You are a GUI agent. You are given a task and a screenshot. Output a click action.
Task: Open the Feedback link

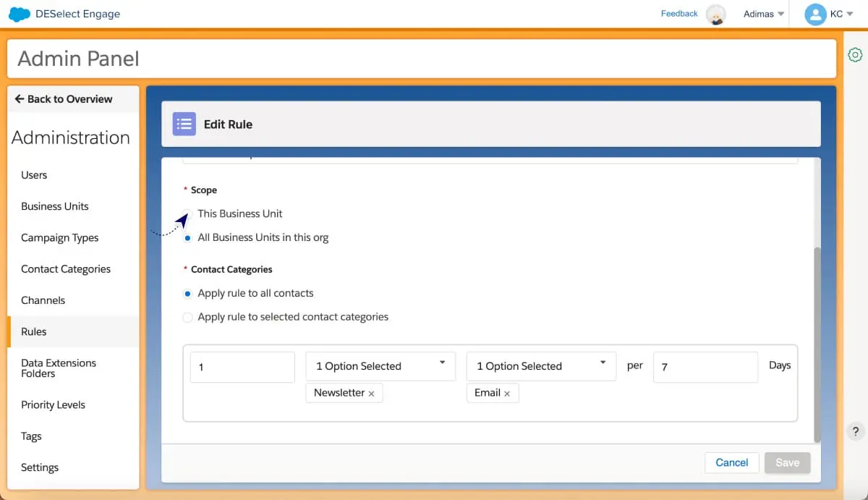pyautogui.click(x=679, y=14)
